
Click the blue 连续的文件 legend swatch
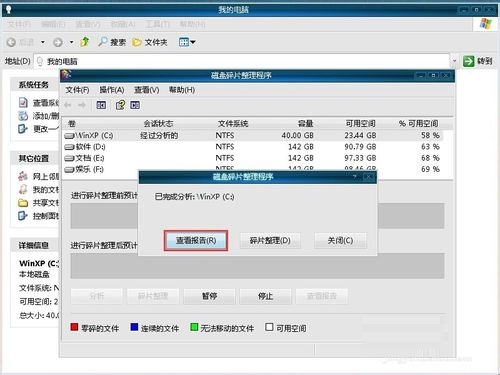pos(134,327)
